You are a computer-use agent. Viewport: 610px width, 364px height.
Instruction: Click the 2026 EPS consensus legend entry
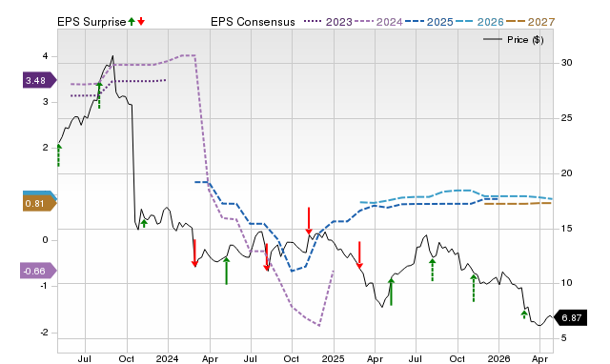coord(479,22)
